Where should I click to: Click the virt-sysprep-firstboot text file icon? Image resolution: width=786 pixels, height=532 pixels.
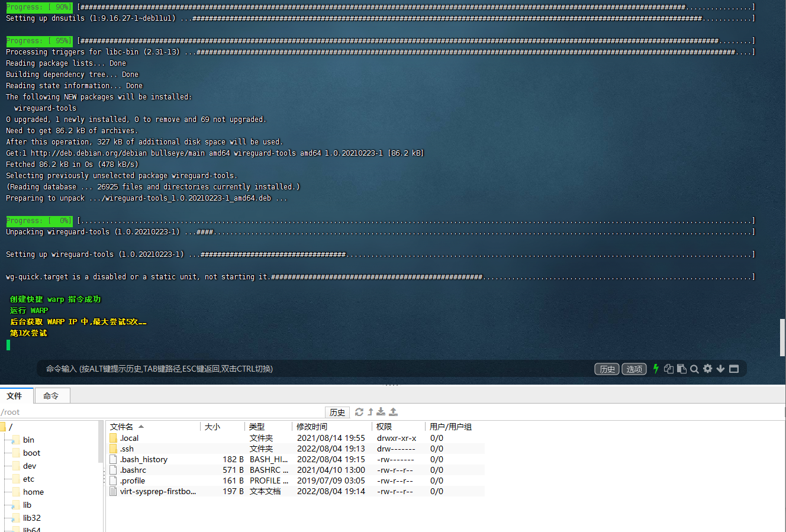coord(113,491)
